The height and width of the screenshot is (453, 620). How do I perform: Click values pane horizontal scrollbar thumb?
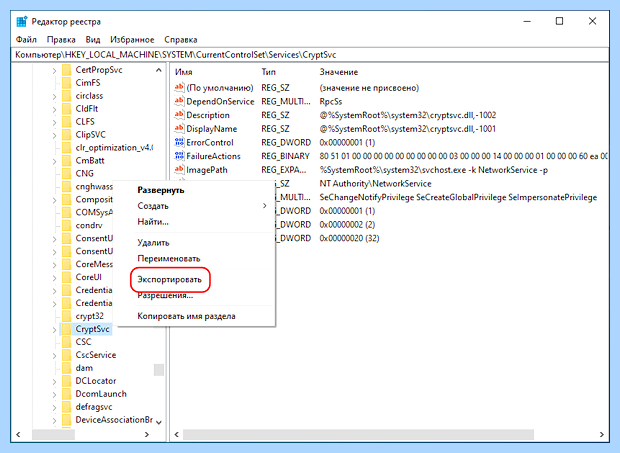[358, 434]
